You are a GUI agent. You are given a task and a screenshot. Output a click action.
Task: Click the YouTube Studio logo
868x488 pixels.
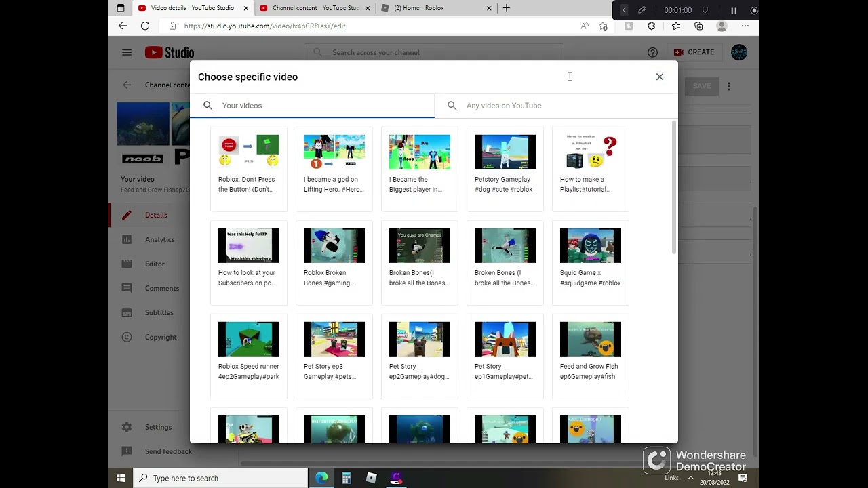tap(170, 52)
